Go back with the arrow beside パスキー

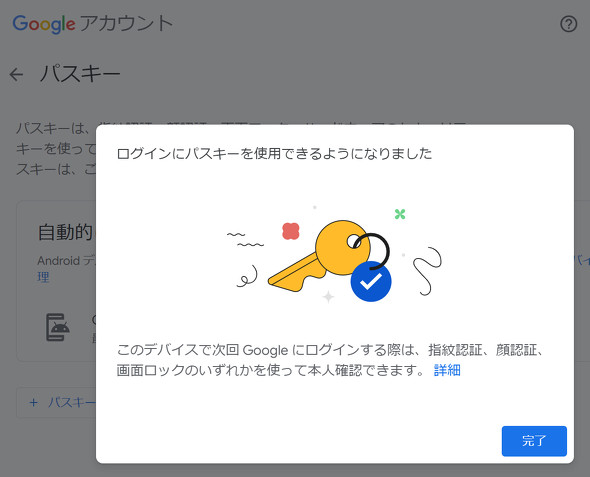tap(17, 74)
